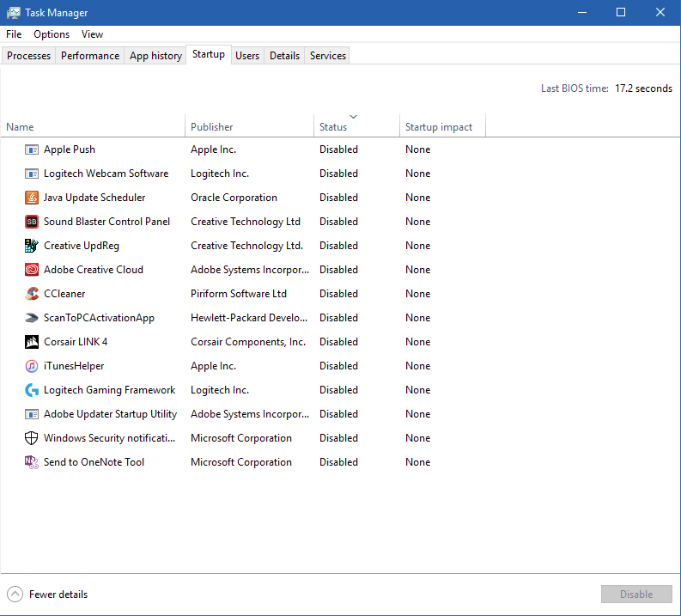This screenshot has height=616, width=681.
Task: Click the Fewer details label
Action: 58,595
